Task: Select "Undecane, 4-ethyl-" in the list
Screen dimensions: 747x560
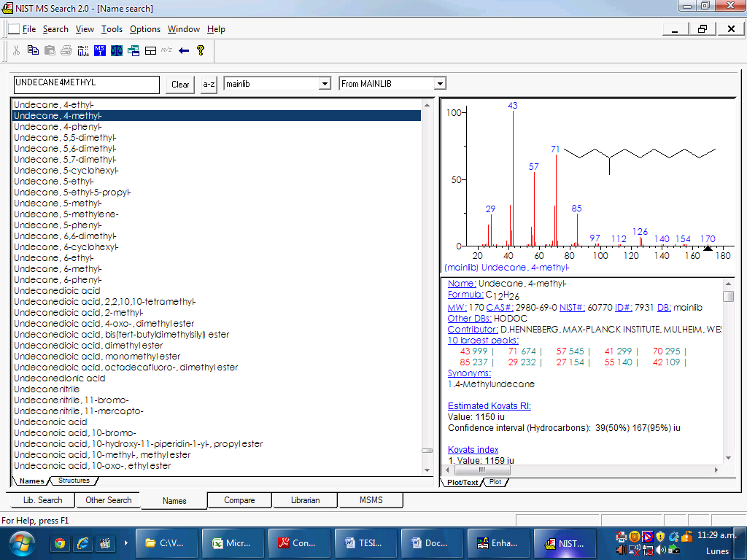Action: (x=216, y=105)
